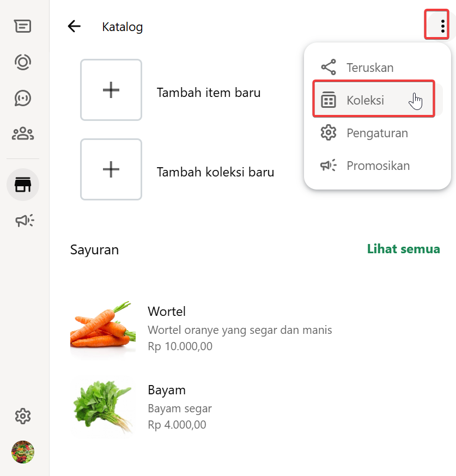Screen dimensions: 456x476
Task: Open the Communities icon in sidebar
Action: (23, 133)
